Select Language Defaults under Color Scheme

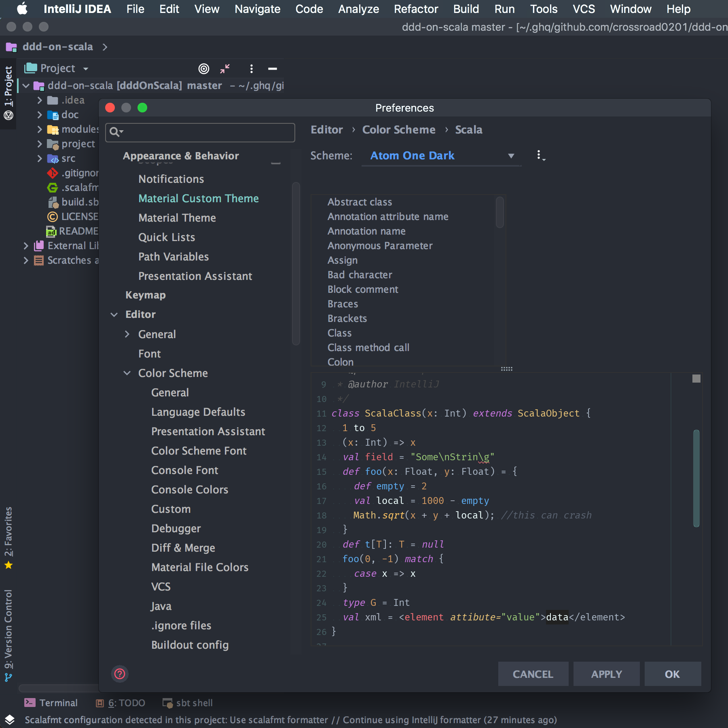[x=198, y=412]
